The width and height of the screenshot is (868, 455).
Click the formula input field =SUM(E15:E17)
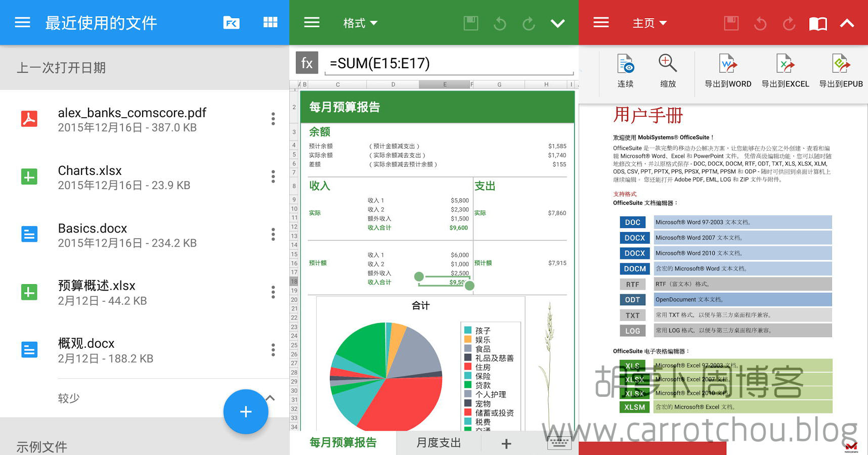point(449,63)
